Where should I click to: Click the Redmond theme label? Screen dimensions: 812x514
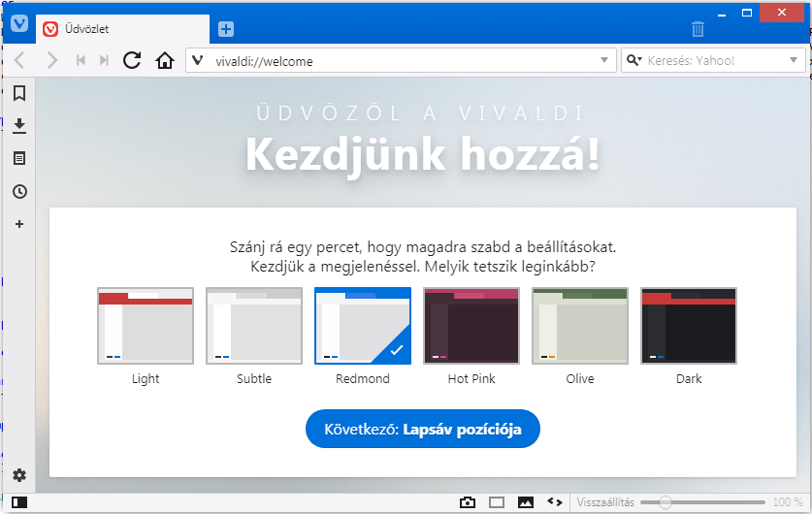pyautogui.click(x=363, y=379)
